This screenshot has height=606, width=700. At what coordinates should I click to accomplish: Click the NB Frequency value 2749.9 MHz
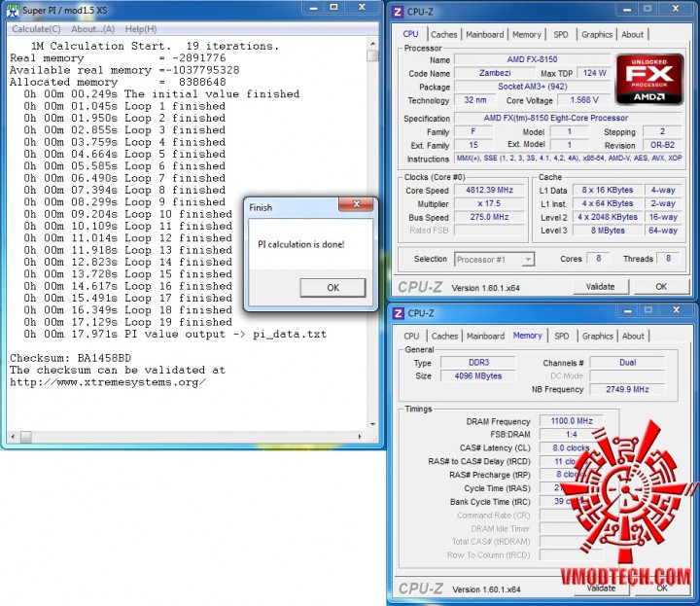tap(627, 389)
